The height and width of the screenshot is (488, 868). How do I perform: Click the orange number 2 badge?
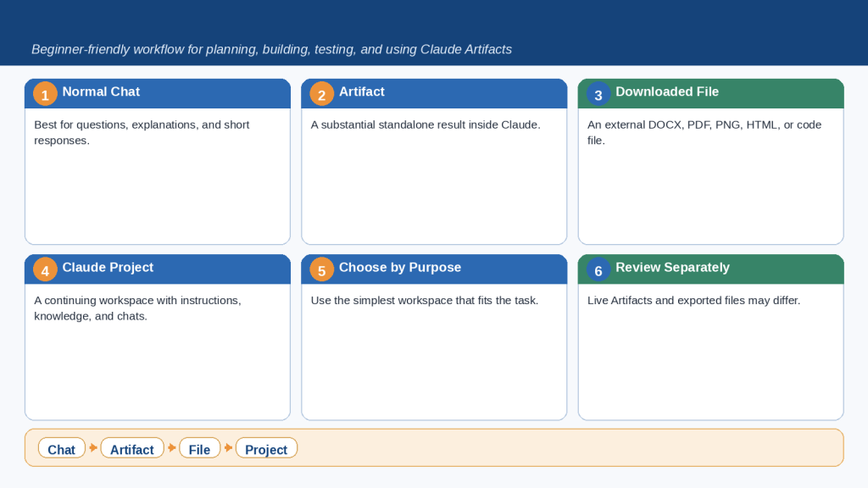(321, 94)
